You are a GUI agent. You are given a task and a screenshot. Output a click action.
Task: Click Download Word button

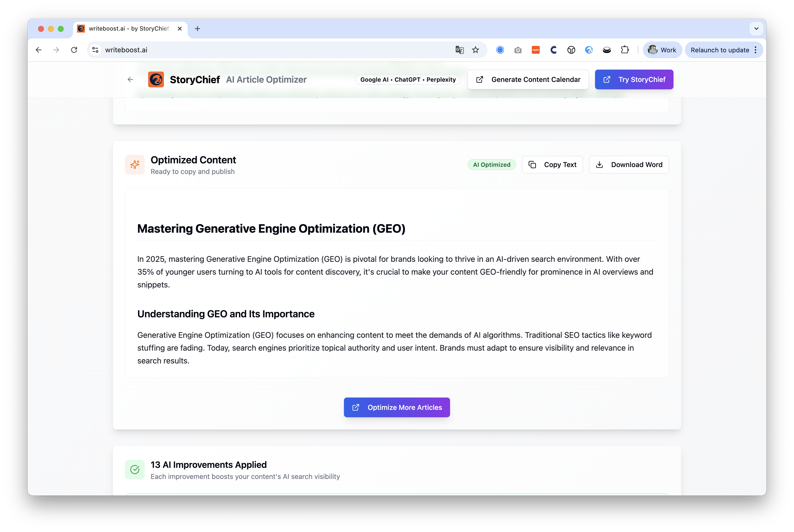pyautogui.click(x=629, y=165)
